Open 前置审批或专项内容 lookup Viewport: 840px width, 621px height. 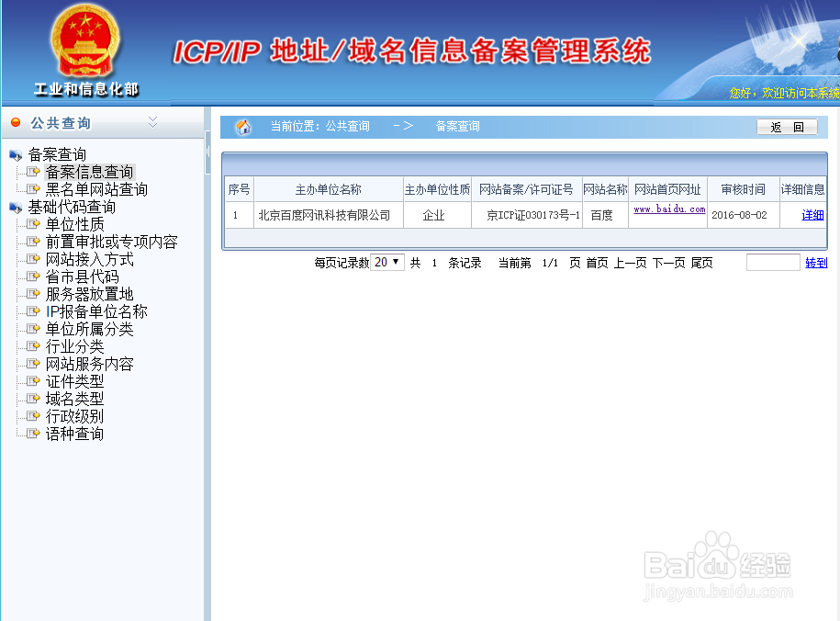point(111,242)
